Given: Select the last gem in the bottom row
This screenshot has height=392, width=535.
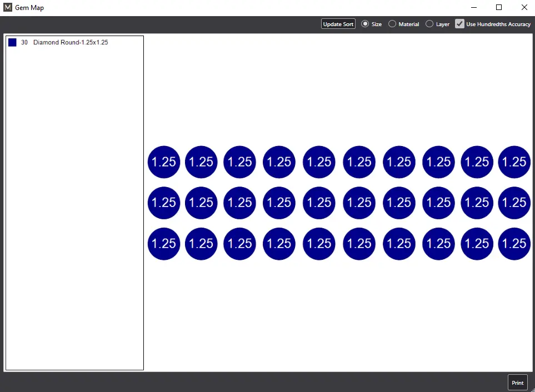Looking at the screenshot, I should coord(514,244).
